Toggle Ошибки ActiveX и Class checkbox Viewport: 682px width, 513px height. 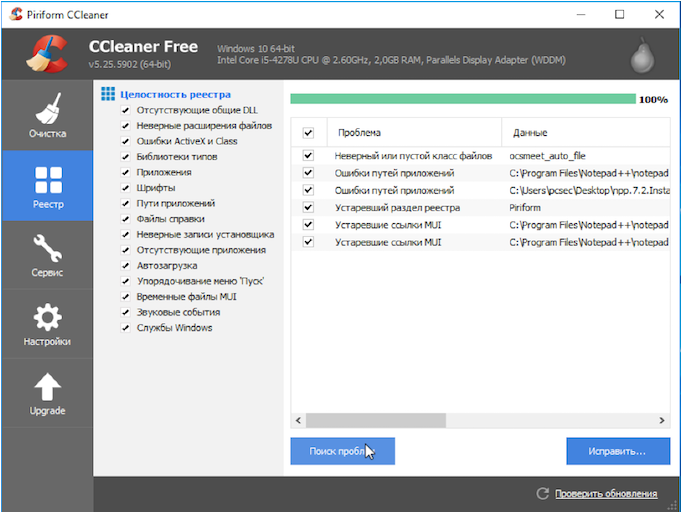click(126, 141)
